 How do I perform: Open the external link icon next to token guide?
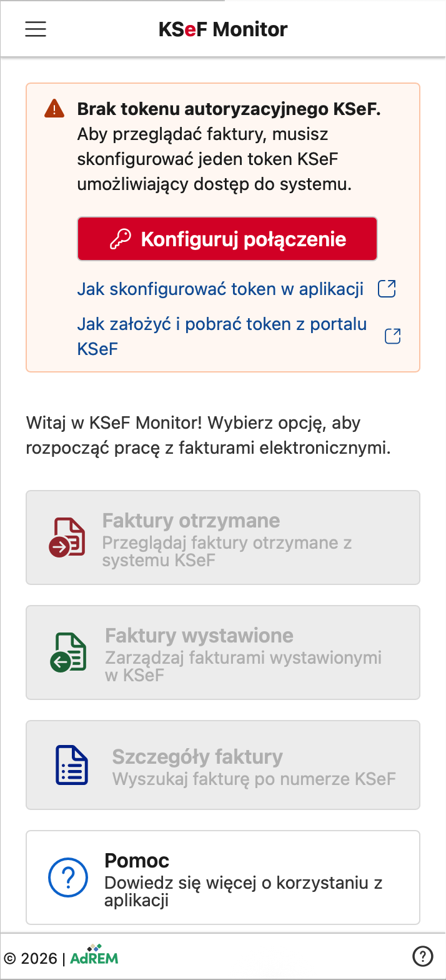point(387,289)
